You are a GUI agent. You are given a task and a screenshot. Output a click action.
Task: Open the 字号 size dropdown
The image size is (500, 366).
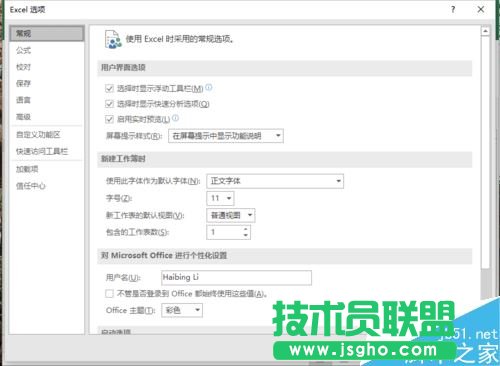(220, 198)
